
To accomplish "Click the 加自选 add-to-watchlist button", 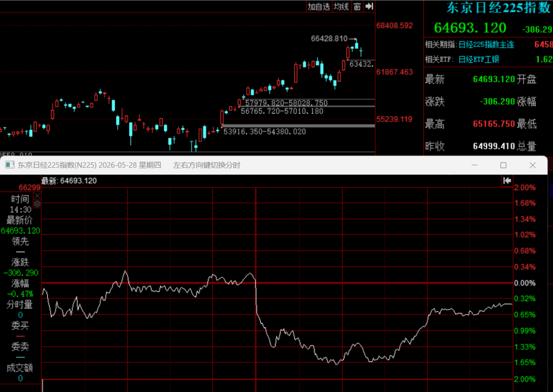I will pyautogui.click(x=318, y=6).
